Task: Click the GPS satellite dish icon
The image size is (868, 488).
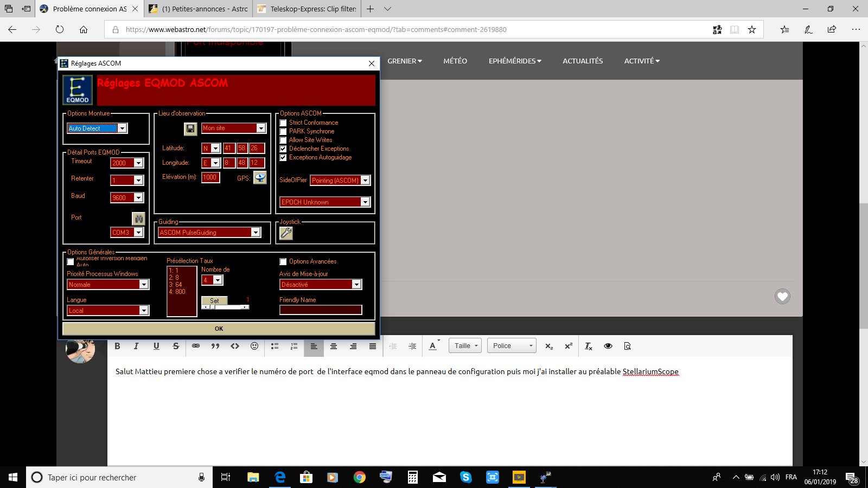Action: 260,177
